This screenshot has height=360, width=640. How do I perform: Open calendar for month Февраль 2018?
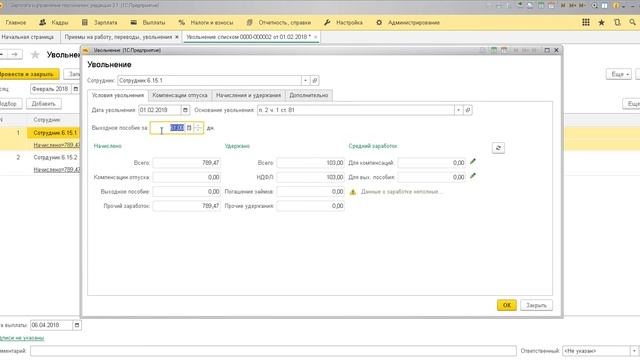coord(76,89)
